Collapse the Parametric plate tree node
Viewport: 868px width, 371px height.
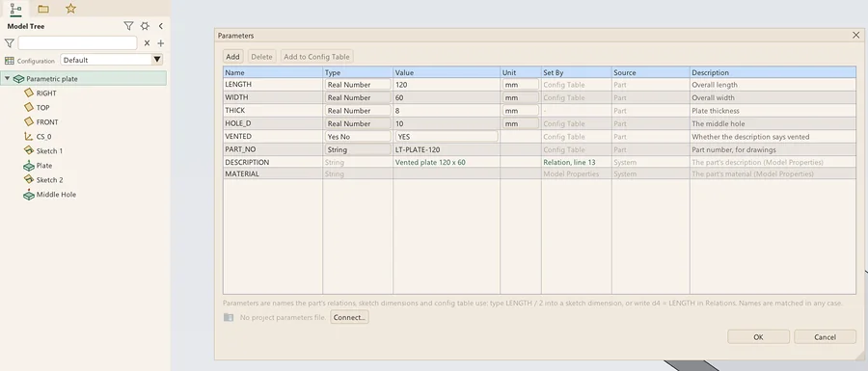pos(7,78)
